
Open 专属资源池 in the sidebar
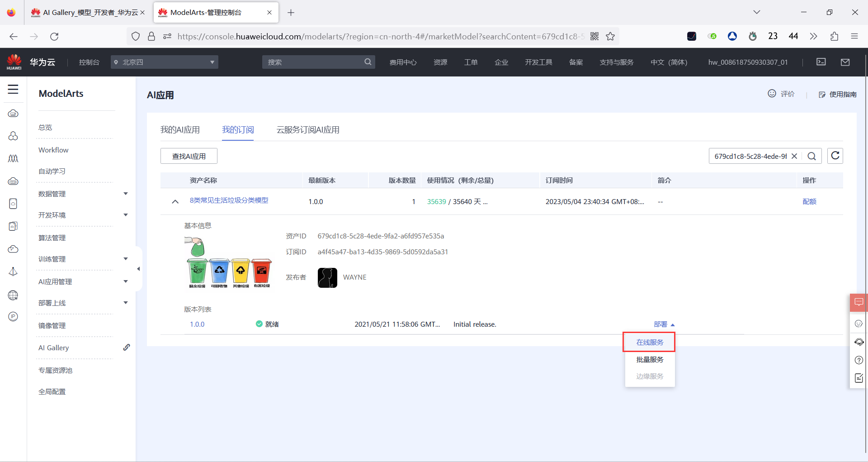[55, 370]
